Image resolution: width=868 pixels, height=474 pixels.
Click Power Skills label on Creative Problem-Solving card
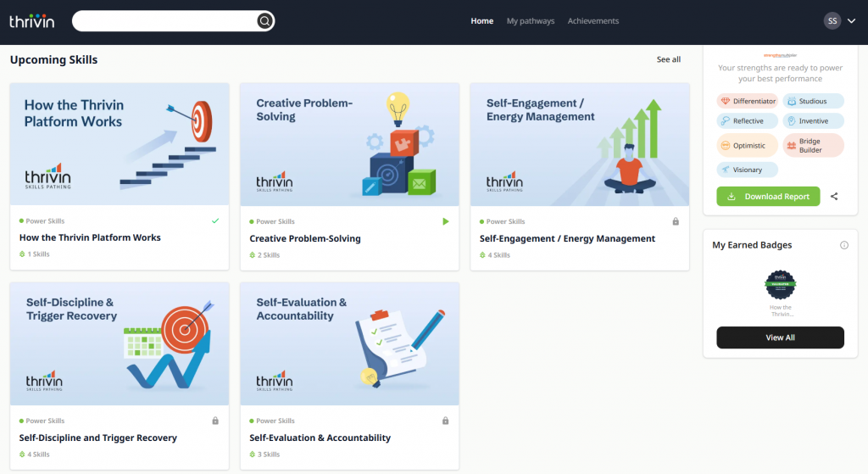click(x=275, y=221)
